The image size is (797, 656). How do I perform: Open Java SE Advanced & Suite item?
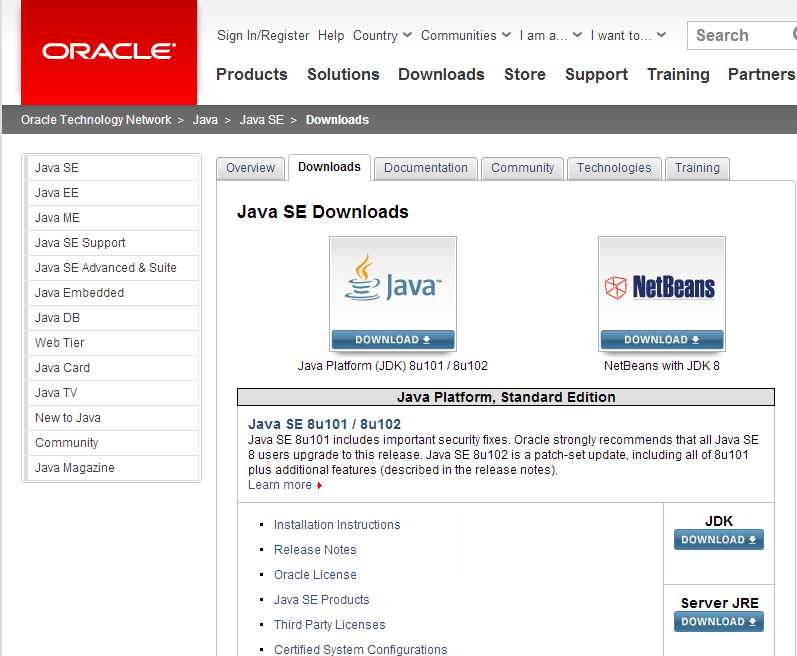113,268
